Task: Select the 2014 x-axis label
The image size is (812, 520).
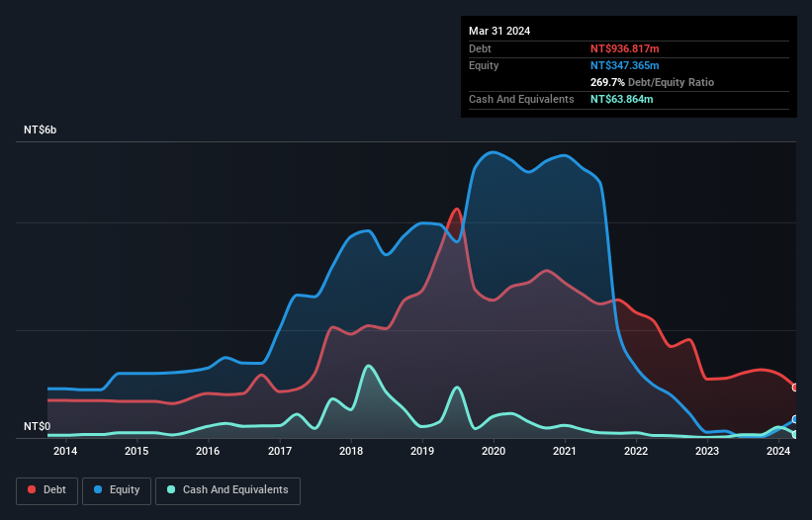Action: coord(65,451)
